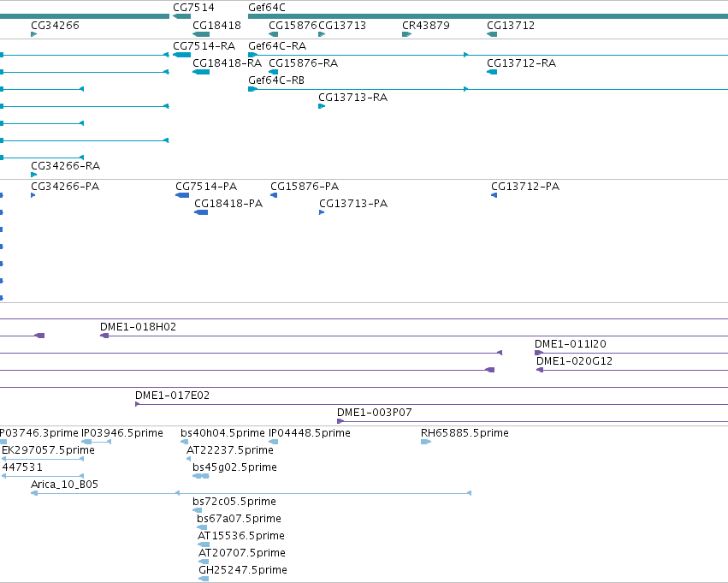Viewport: 728px width, 583px height.
Task: Click the CG15876-PA protein label
Action: pos(305,187)
